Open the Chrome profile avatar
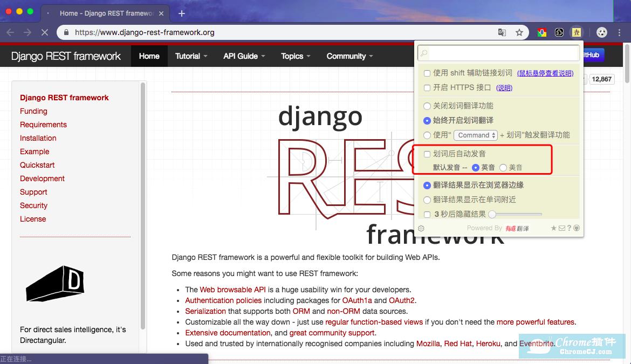Screen dimensions: 631x364 (x=602, y=32)
